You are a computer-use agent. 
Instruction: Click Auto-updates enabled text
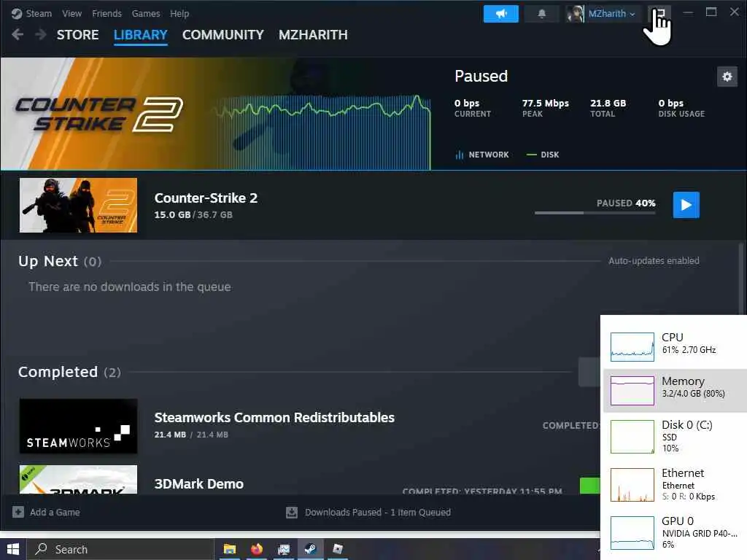point(654,260)
